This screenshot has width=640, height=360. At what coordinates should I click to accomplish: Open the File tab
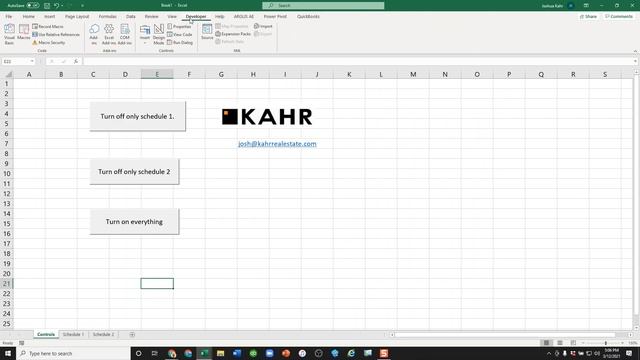coord(9,16)
